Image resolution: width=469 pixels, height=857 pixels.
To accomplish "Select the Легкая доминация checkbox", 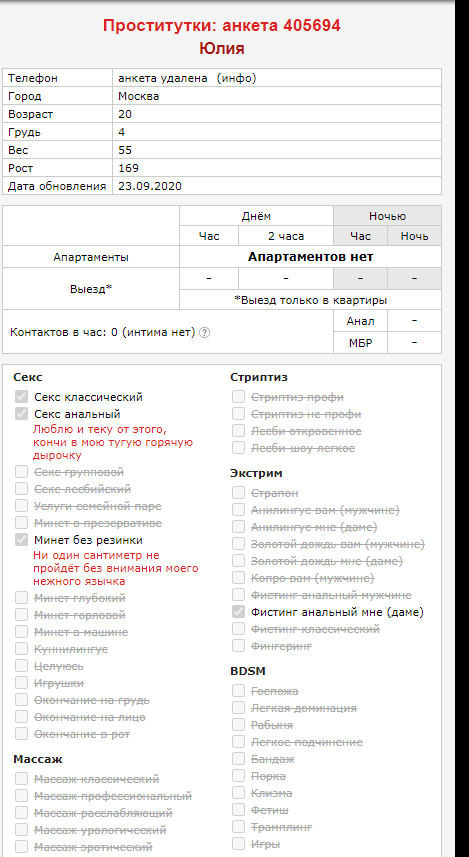I will [238, 708].
